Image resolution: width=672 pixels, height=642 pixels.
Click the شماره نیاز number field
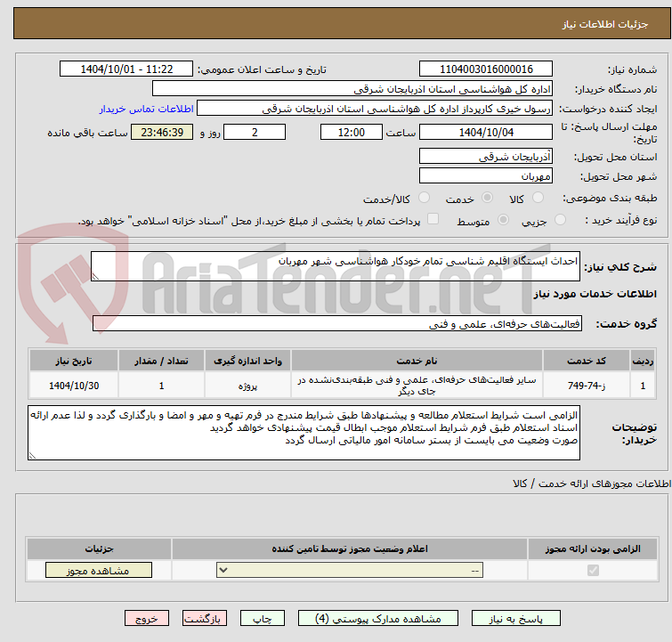click(x=486, y=69)
